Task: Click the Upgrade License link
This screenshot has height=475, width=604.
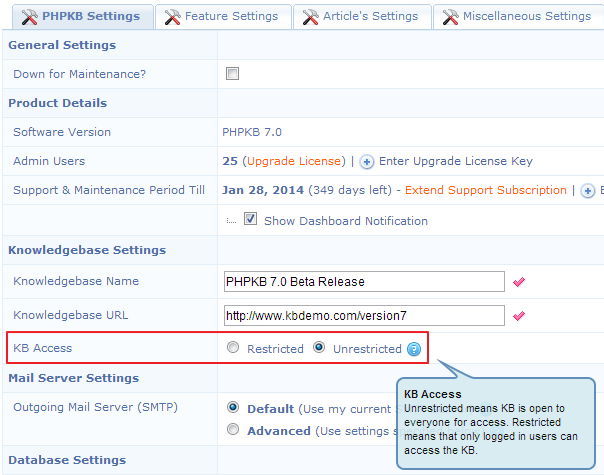Action: coord(294,161)
